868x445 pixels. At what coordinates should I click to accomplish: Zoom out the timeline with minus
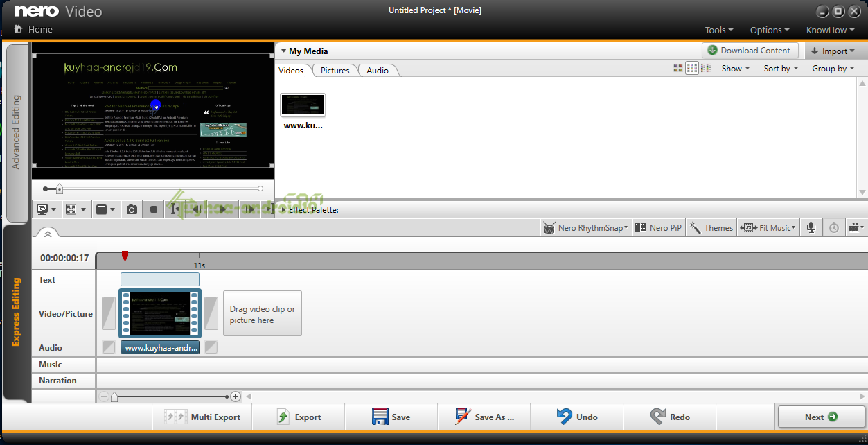click(x=104, y=396)
